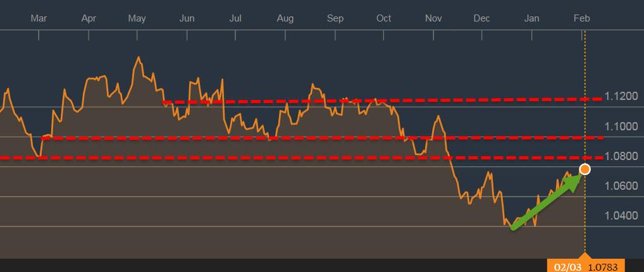The image size is (644, 272).
Task: Click the 1.0600 price axis label
Action: click(x=621, y=186)
